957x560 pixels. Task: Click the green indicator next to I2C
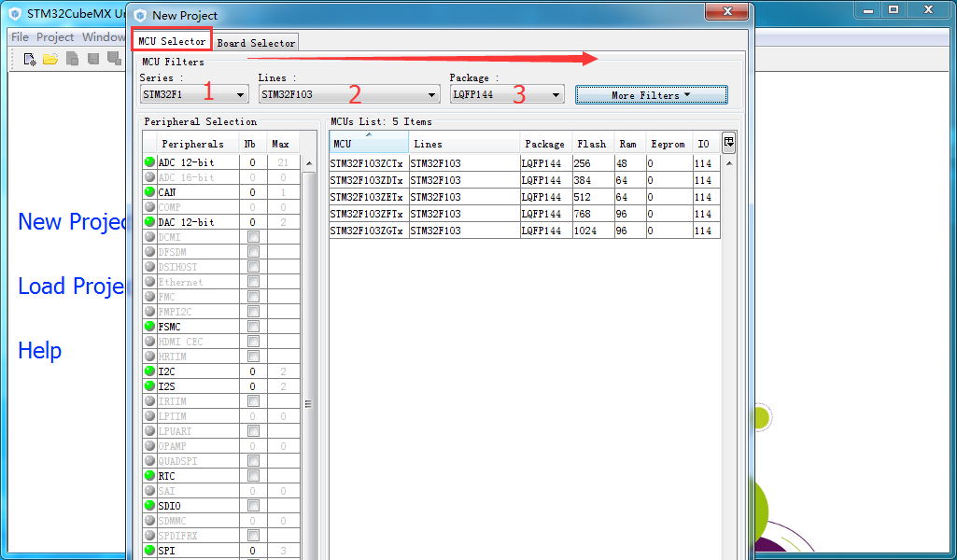tap(149, 371)
